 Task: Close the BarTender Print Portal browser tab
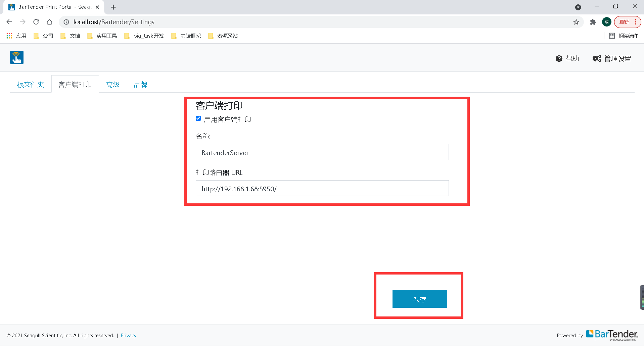pos(97,7)
